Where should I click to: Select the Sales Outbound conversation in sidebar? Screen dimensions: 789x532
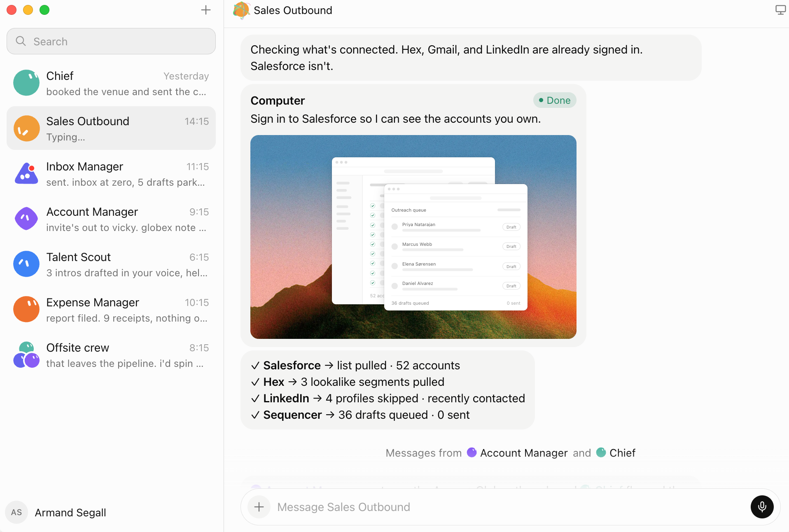pos(111,128)
